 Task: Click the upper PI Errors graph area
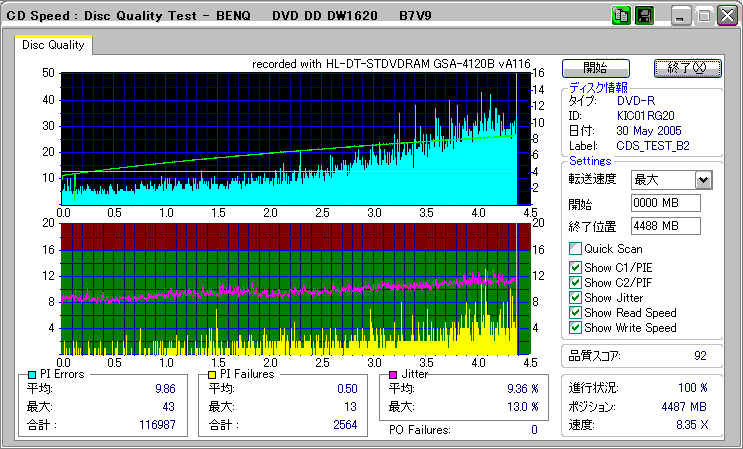[290, 138]
